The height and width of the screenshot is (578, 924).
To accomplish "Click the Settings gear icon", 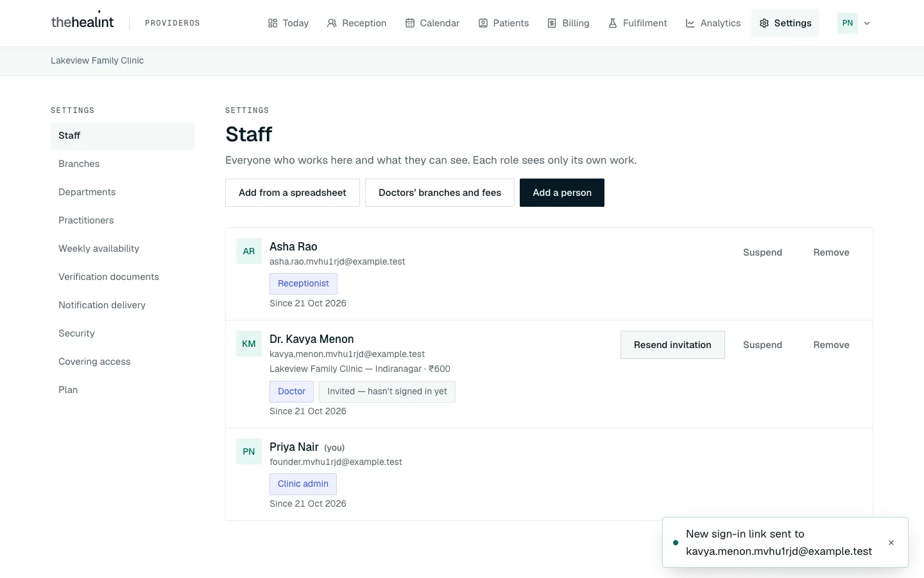I will pos(764,23).
